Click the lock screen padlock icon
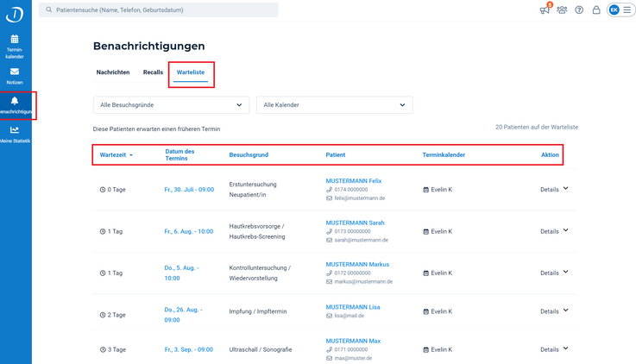636x364 pixels. (x=596, y=10)
